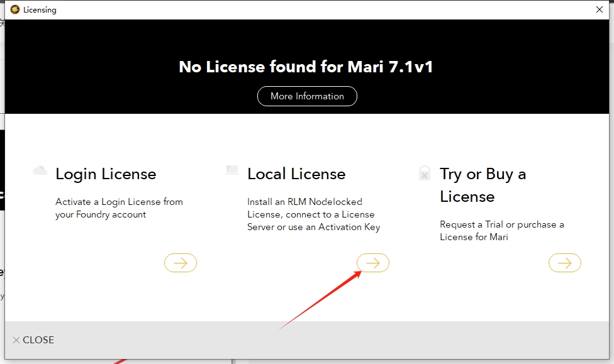
Task: Click the Foundry account activation description
Action: (x=119, y=208)
